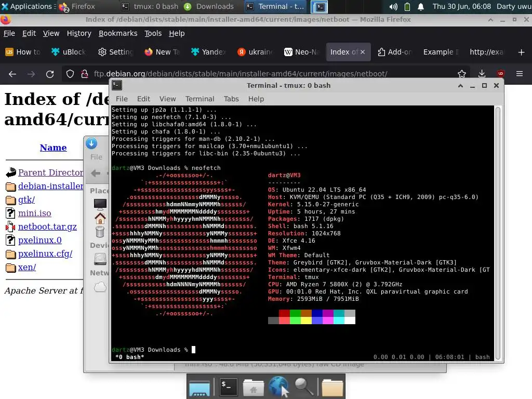Switch to the Example Domain tab
Viewport: 532px width, 399px height.
[x=441, y=52]
